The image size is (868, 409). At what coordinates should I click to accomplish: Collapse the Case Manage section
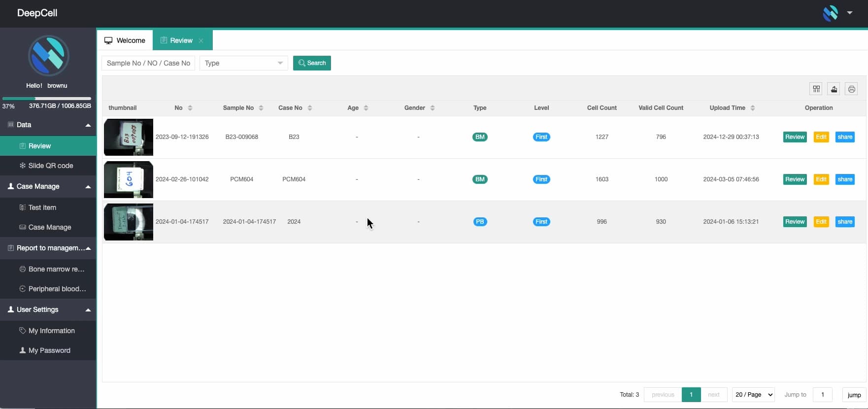click(x=88, y=187)
